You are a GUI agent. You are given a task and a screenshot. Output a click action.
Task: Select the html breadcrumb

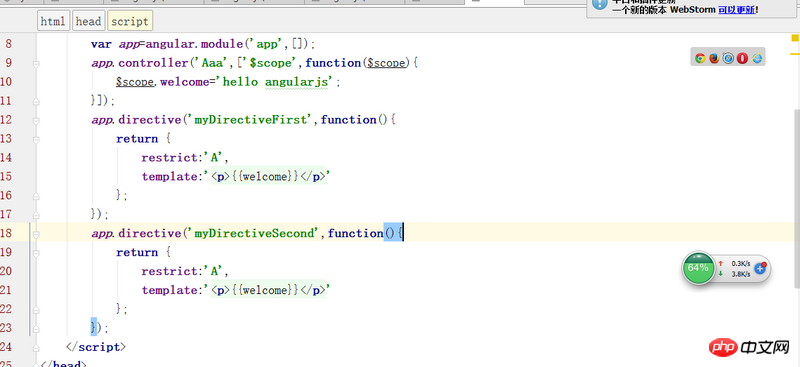(x=53, y=21)
